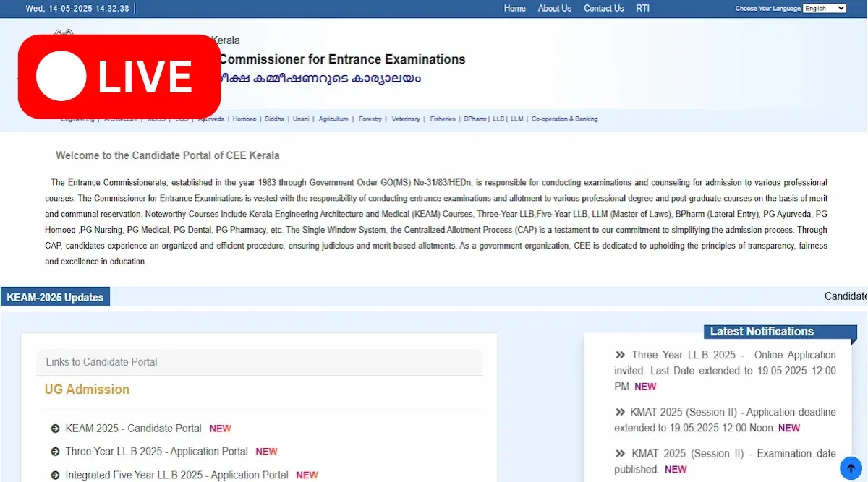This screenshot has height=482, width=868.
Task: Click chevron icon before Three Year LL.B notification
Action: (620, 355)
